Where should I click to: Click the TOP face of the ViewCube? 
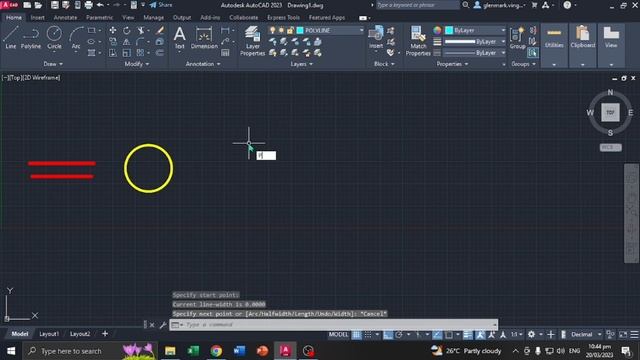pos(610,112)
